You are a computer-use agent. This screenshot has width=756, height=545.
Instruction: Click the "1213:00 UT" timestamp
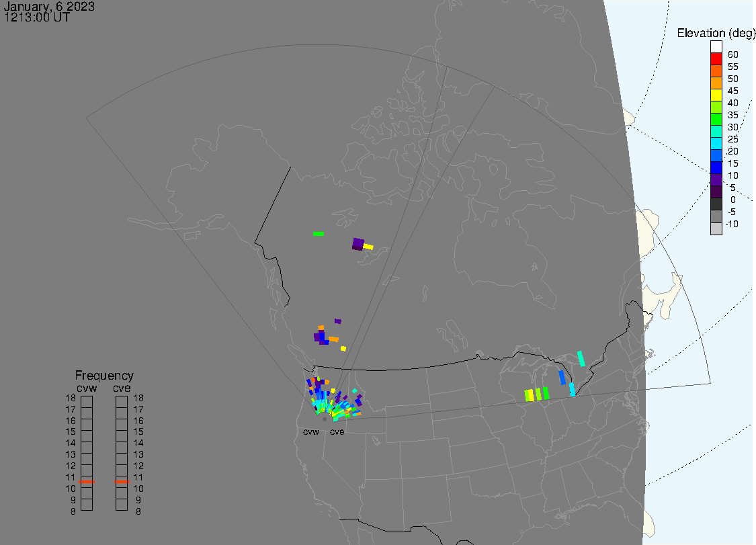[x=37, y=17]
